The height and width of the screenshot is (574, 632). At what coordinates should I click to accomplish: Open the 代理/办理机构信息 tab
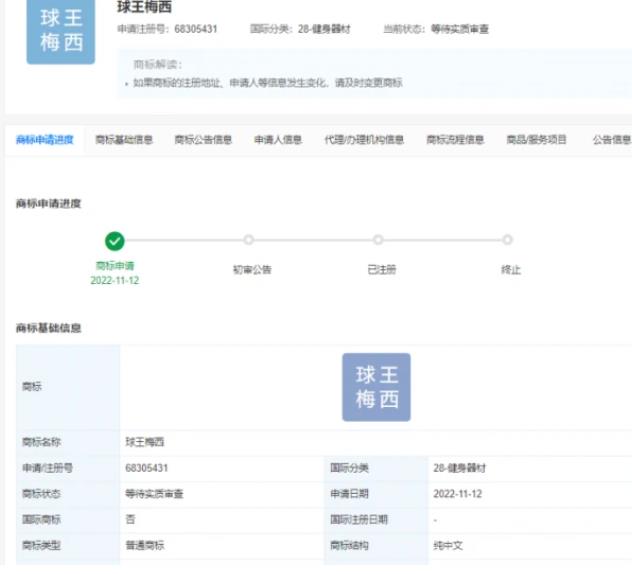364,140
